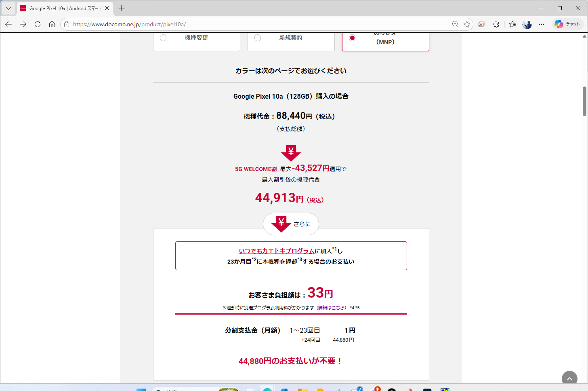
Task: Click the red yen arrow under 支払総額
Action: coord(291,153)
